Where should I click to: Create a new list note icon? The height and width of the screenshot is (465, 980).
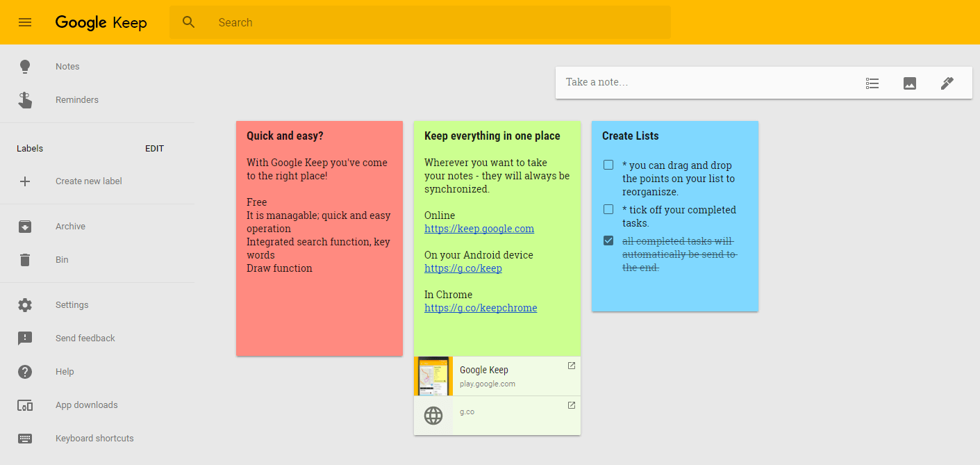tap(872, 83)
